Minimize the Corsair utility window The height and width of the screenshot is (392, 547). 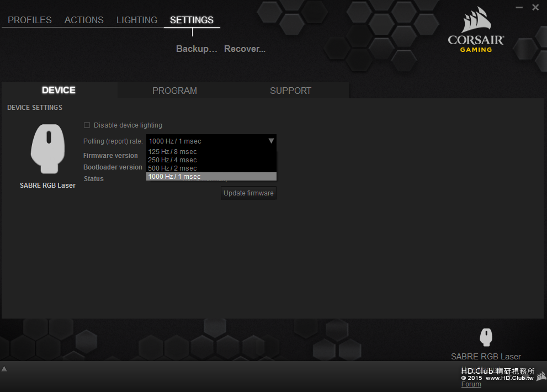coord(519,7)
